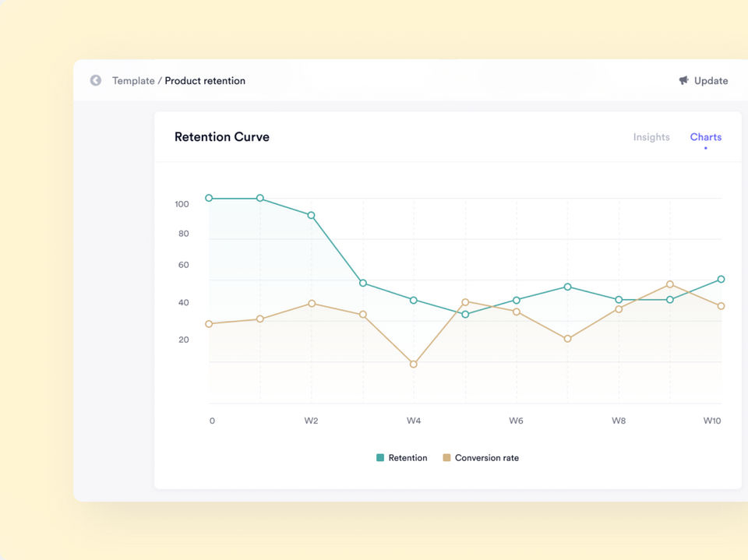Click the W8 x-axis label
Screen dimensions: 748x560
click(x=618, y=421)
